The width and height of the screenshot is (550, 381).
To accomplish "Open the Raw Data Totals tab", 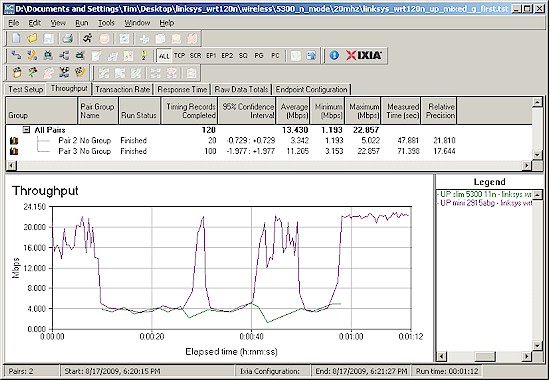I will 241,89.
